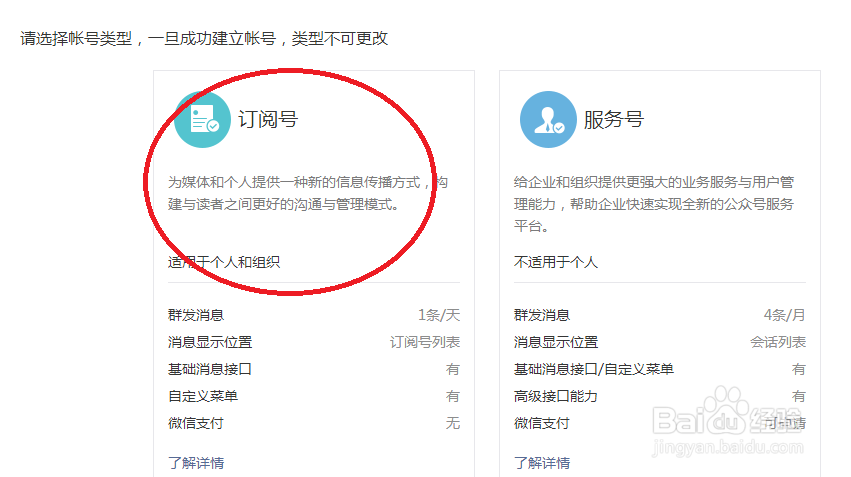Open 了解详情 link under 服务号
Image resolution: width=851 pixels, height=477 pixels.
coord(542,463)
